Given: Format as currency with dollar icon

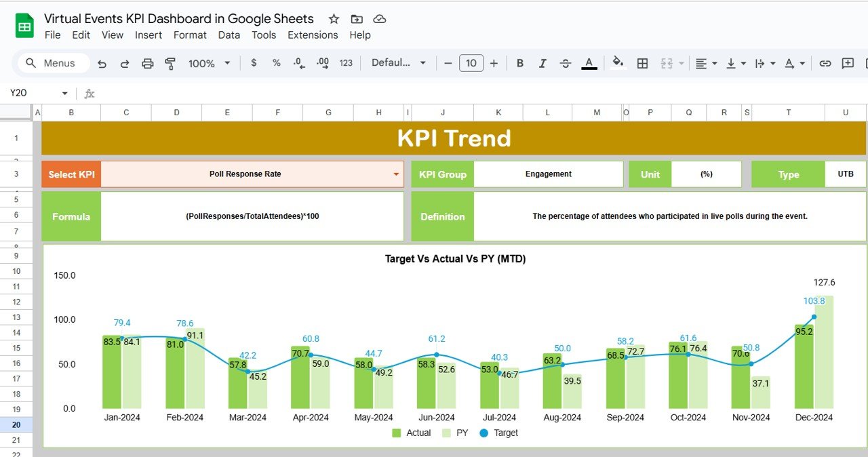Looking at the screenshot, I should pos(254,62).
